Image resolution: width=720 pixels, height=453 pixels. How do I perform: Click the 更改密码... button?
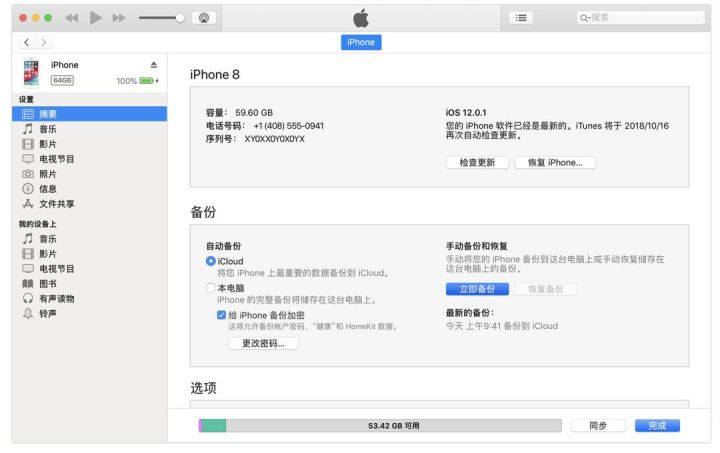point(263,343)
